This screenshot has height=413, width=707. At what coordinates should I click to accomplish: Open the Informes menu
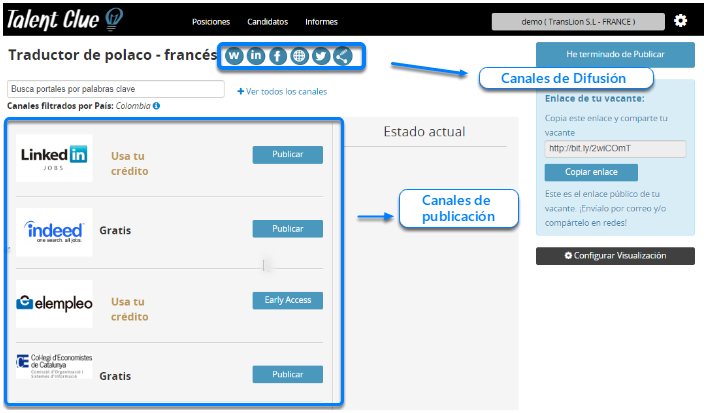(x=321, y=22)
